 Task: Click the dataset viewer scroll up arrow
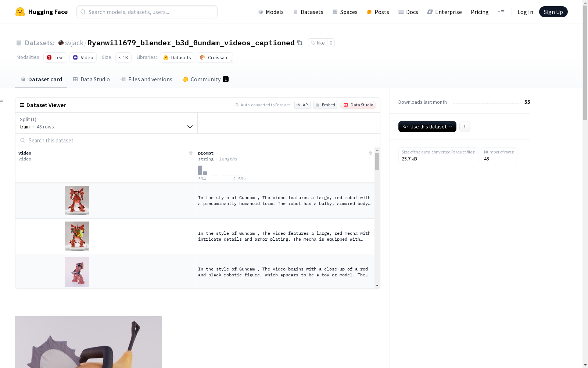[x=377, y=150]
